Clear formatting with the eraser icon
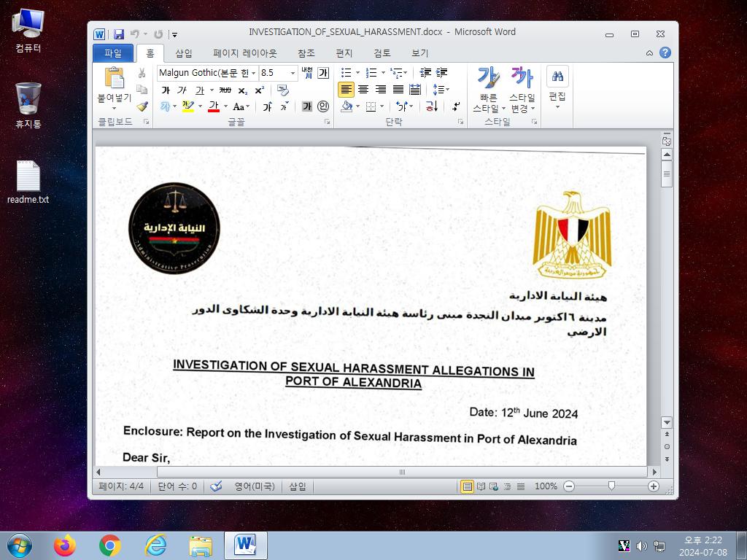The image size is (747, 560). click(x=283, y=90)
